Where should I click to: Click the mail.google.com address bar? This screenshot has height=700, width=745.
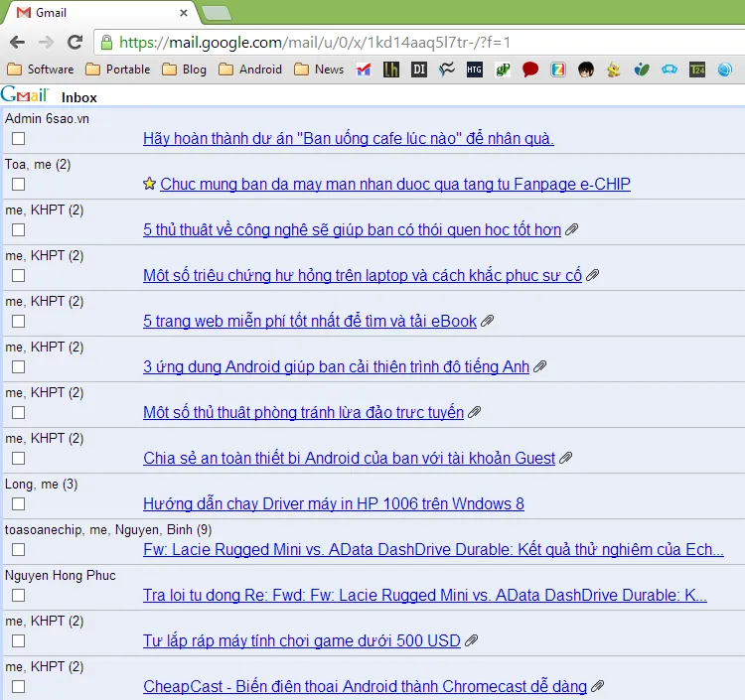[397, 43]
